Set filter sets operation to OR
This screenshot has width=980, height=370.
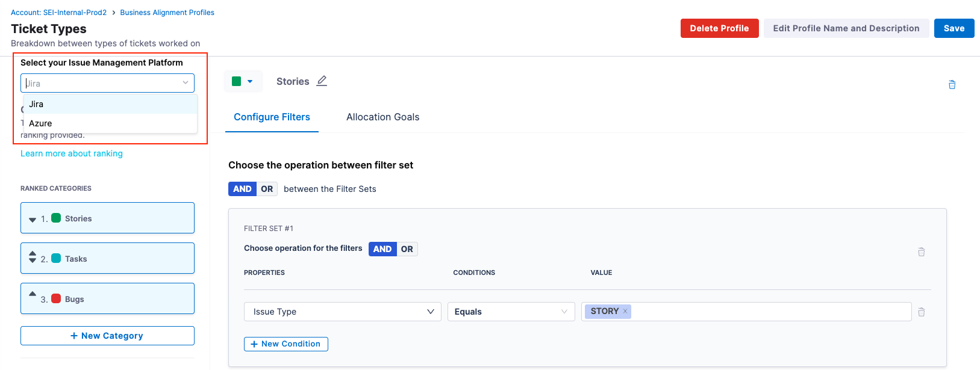coord(267,189)
